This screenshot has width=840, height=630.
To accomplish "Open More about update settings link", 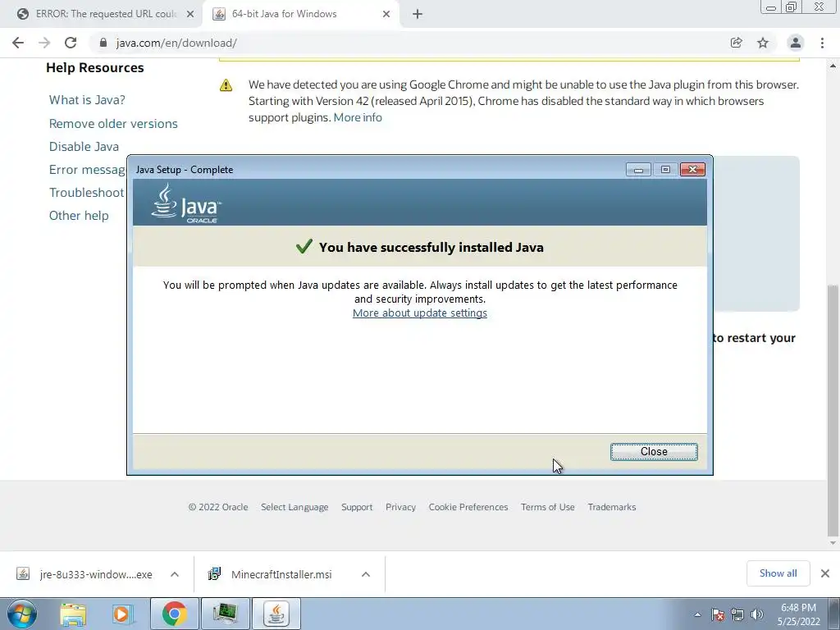I will coord(419,313).
